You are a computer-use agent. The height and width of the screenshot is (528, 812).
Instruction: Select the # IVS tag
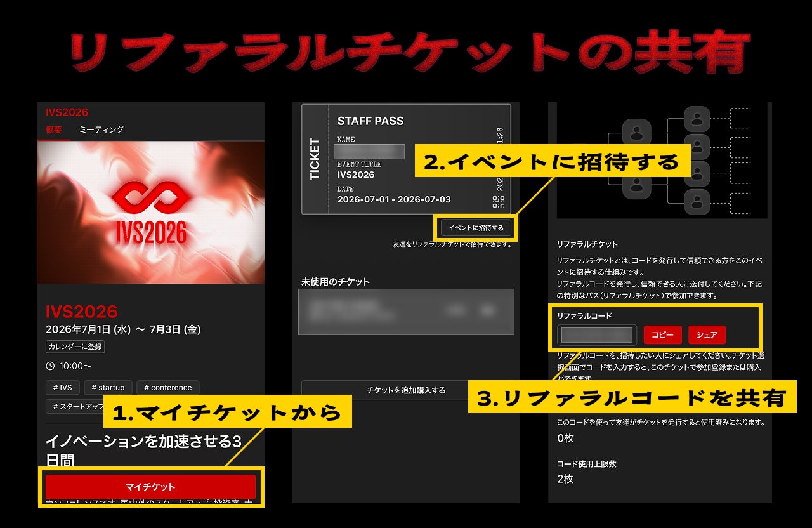click(62, 387)
